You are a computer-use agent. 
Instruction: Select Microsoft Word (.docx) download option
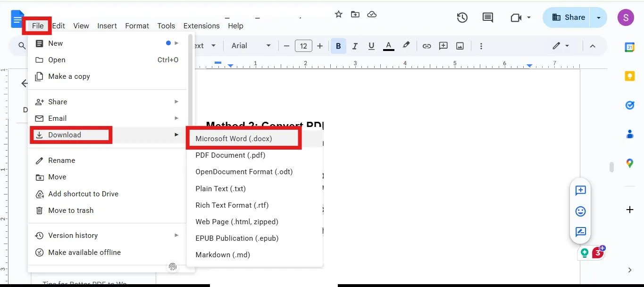point(234,138)
